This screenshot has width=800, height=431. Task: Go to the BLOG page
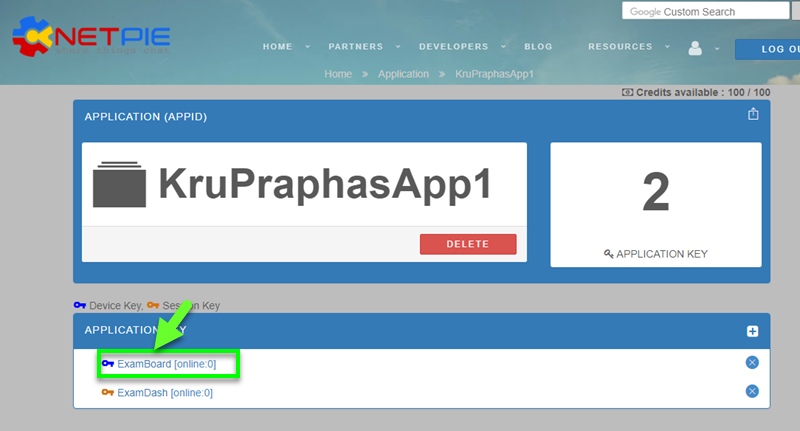click(538, 46)
